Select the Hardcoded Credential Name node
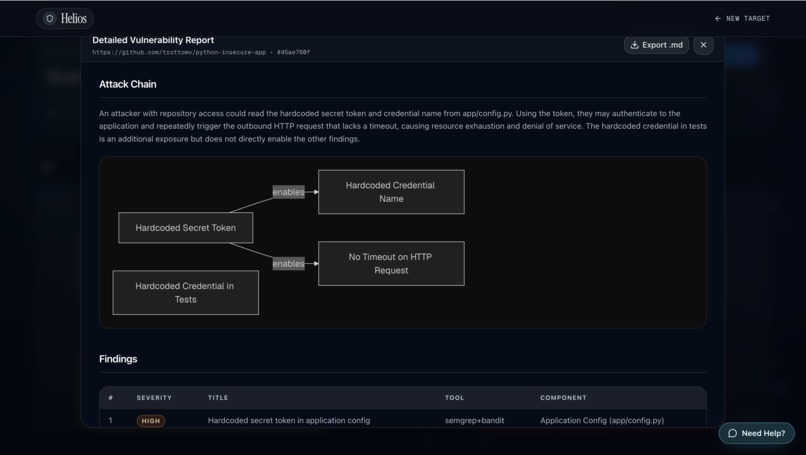This screenshot has width=806, height=455. coord(391,192)
